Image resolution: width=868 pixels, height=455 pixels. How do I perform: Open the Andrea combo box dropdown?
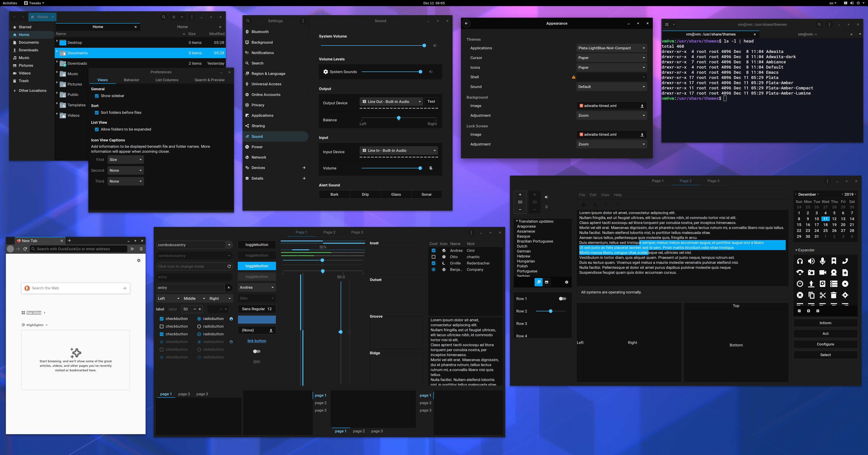257,287
